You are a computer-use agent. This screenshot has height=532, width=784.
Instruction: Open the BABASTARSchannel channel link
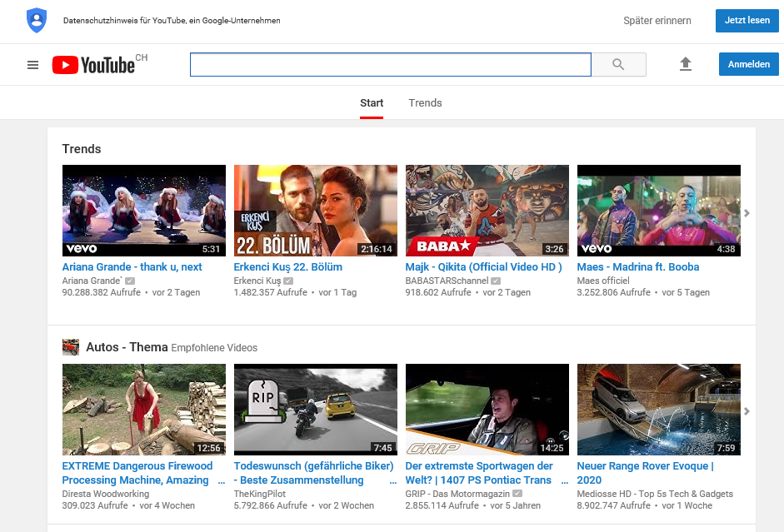(447, 281)
